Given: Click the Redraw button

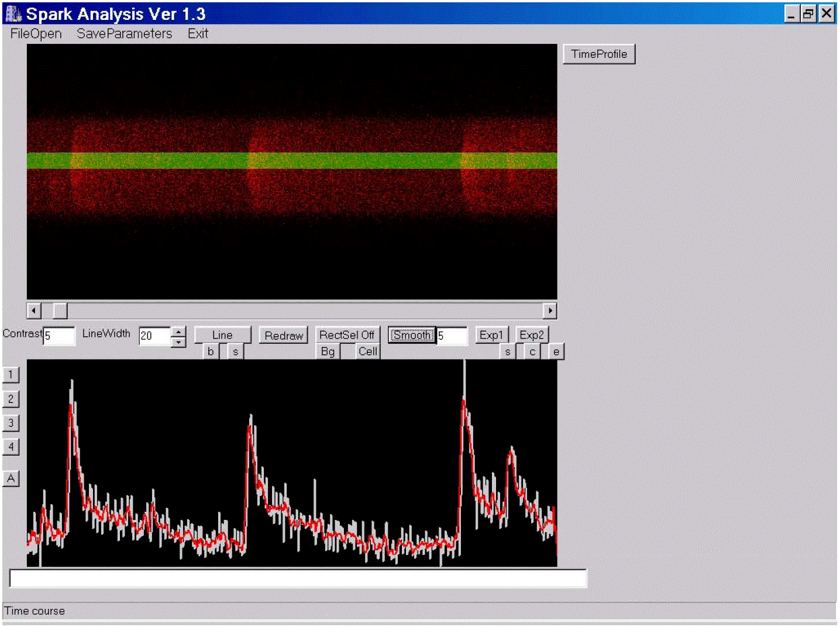Looking at the screenshot, I should click(x=283, y=335).
